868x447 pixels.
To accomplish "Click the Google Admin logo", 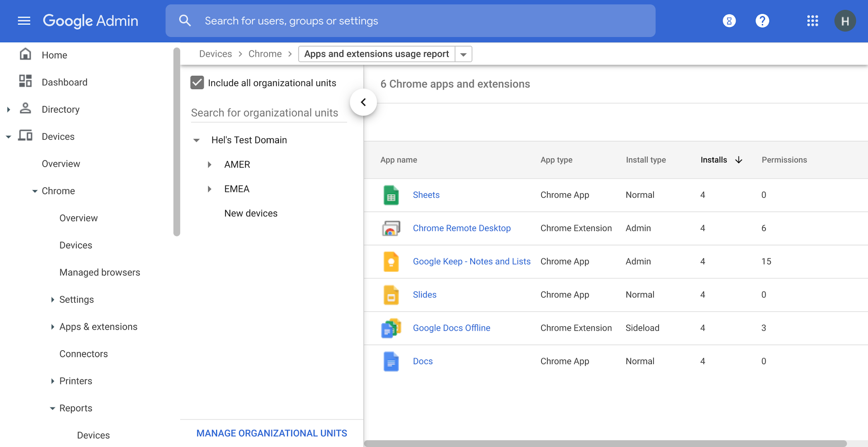I will [x=91, y=21].
